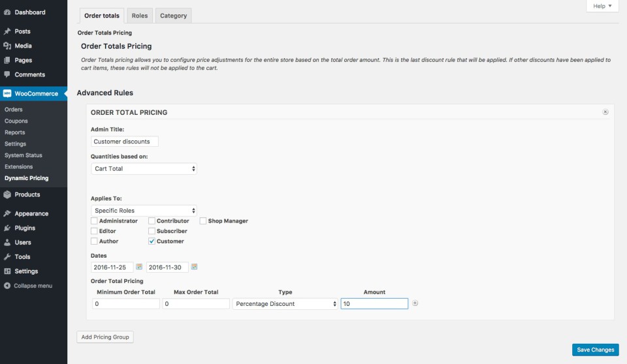The height and width of the screenshot is (364, 627).
Task: Click the Save Changes button
Action: tap(595, 350)
